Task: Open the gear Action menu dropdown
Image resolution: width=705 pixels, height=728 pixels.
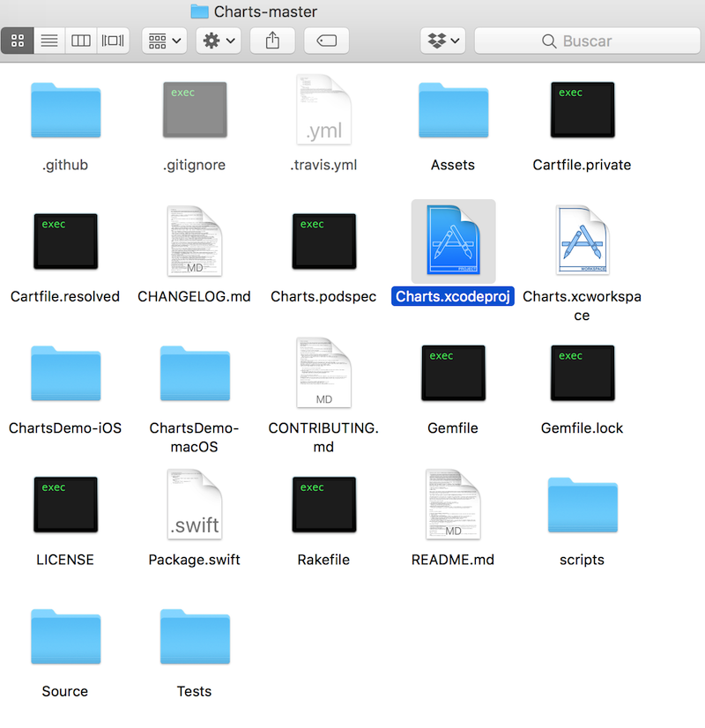Action: pyautogui.click(x=219, y=41)
